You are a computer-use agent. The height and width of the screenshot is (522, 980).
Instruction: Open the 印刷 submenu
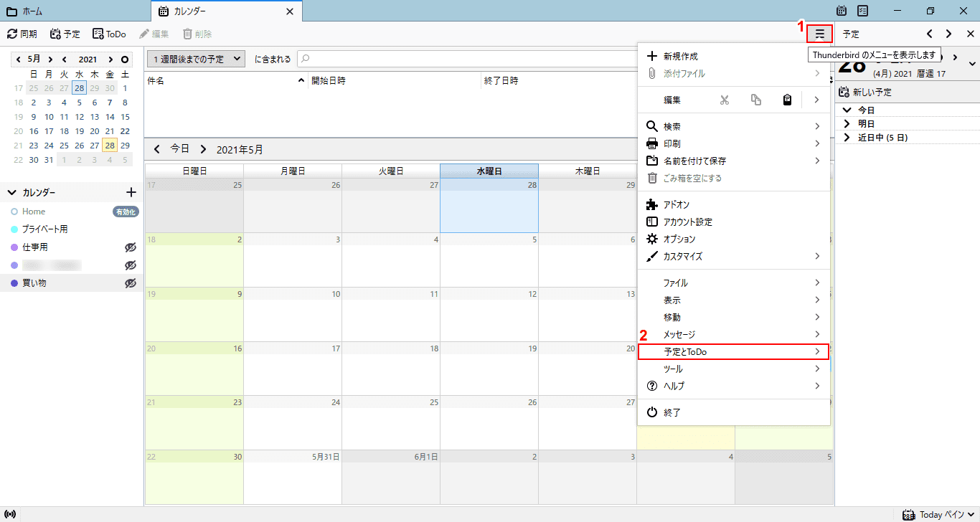[734, 143]
